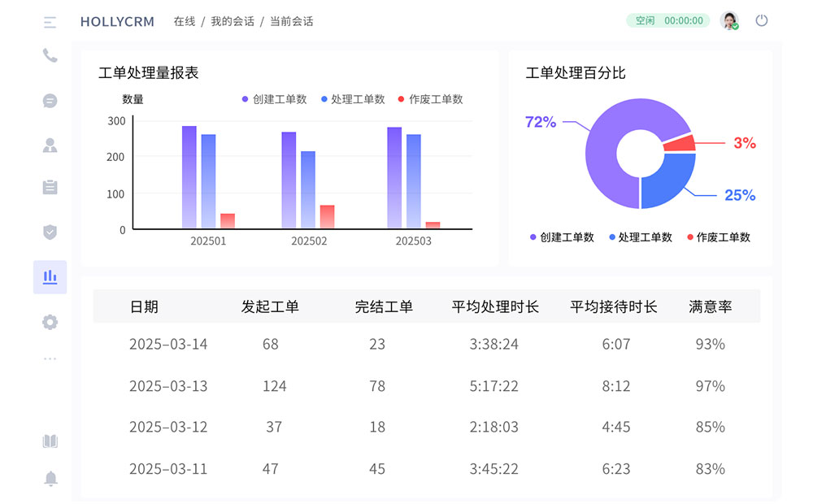Select the phone call icon in sidebar

coord(50,57)
